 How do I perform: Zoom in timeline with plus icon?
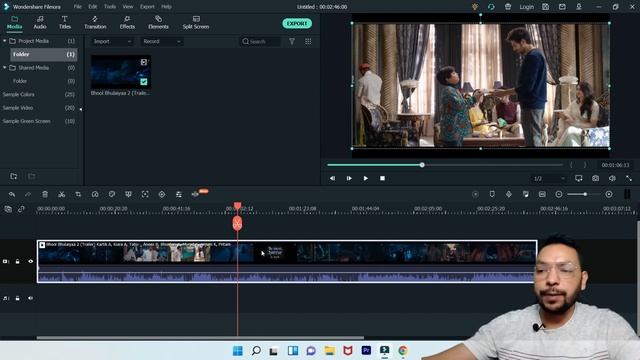pyautogui.click(x=609, y=194)
